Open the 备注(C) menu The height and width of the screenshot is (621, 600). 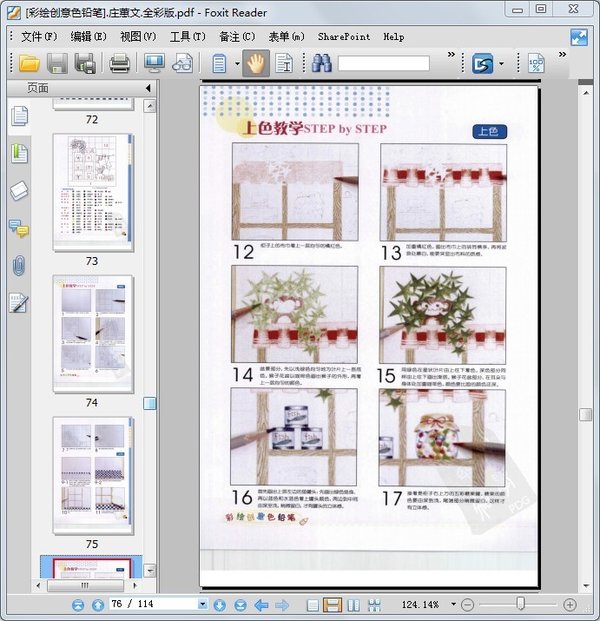[237, 37]
